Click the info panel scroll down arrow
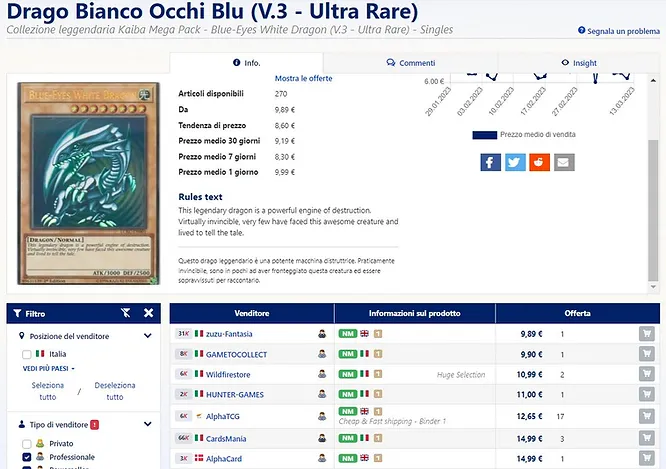 pyautogui.click(x=653, y=287)
